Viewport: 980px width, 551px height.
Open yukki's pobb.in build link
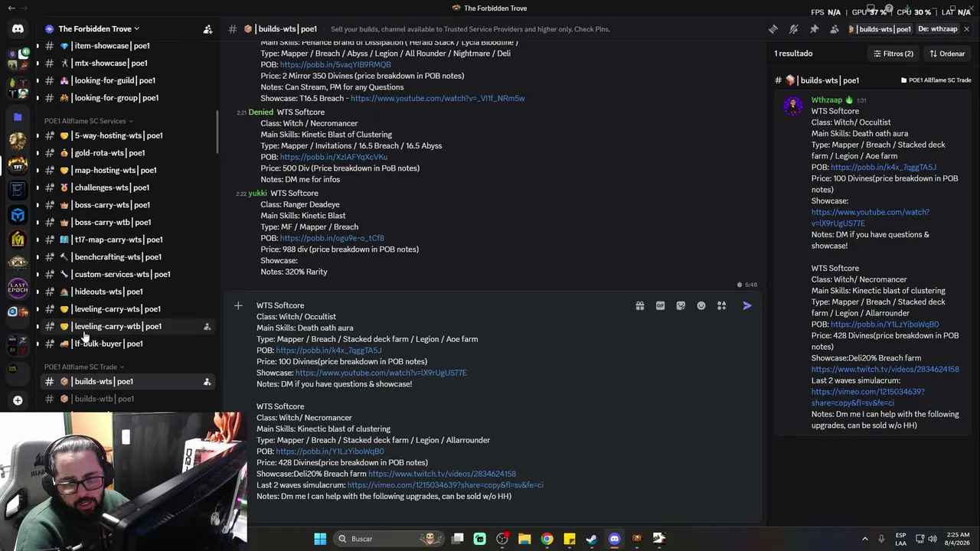(332, 238)
